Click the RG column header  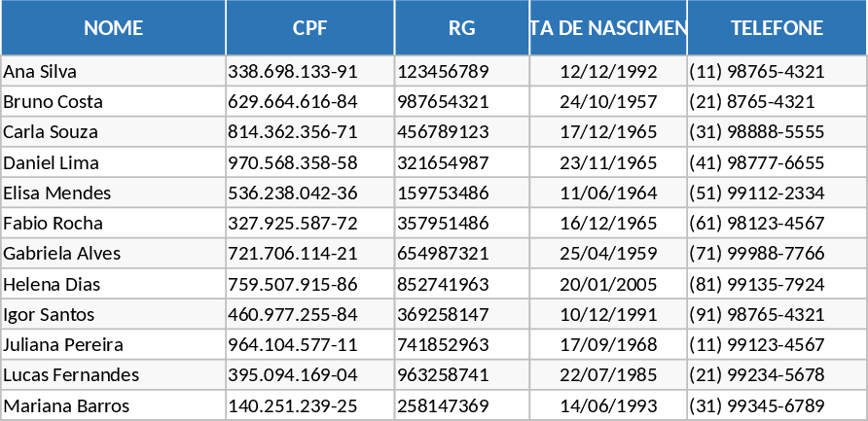[462, 28]
